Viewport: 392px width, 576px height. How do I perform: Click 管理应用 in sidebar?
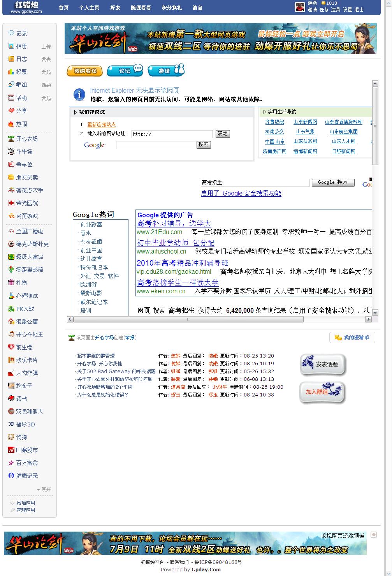point(26,510)
